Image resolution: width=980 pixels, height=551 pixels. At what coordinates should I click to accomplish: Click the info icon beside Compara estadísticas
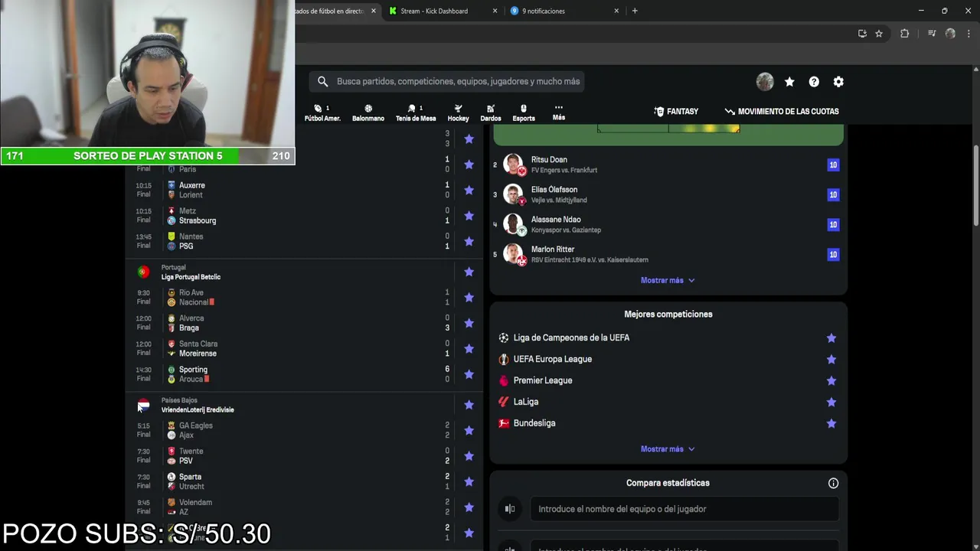click(x=833, y=483)
